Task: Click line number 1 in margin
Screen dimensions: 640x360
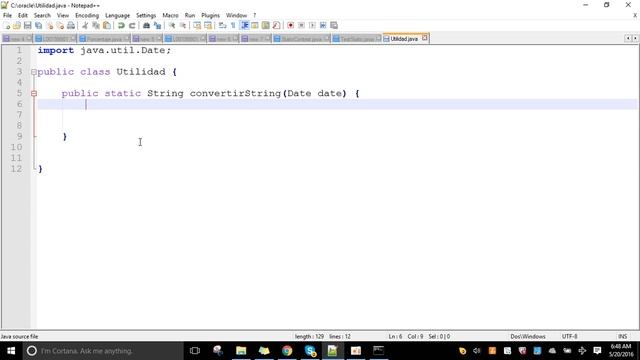Action: pos(19,50)
